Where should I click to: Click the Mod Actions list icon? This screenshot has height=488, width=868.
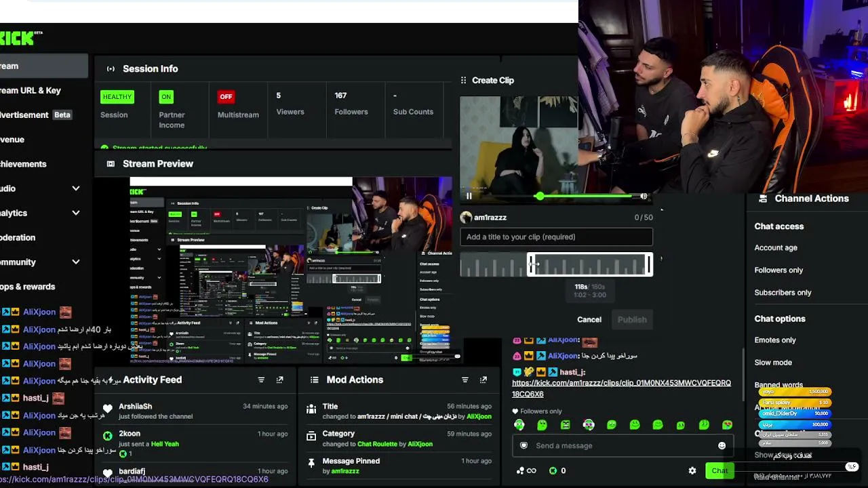(314, 380)
